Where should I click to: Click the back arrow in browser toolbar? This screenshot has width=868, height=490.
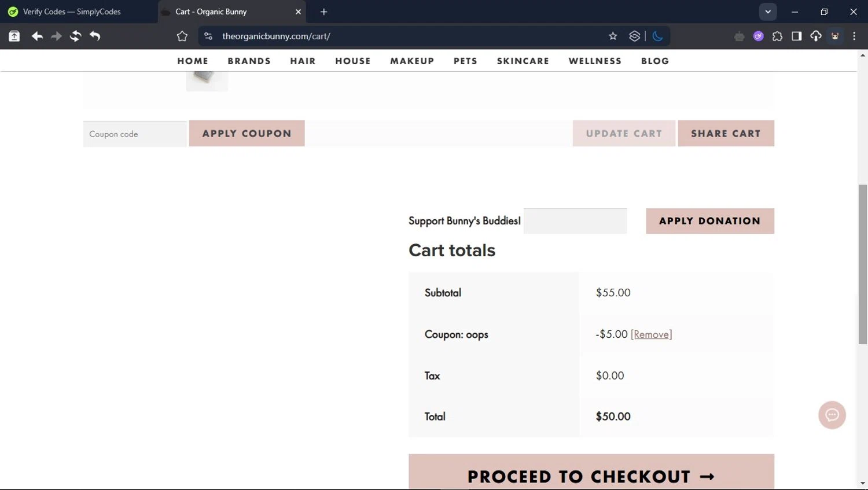click(x=37, y=36)
